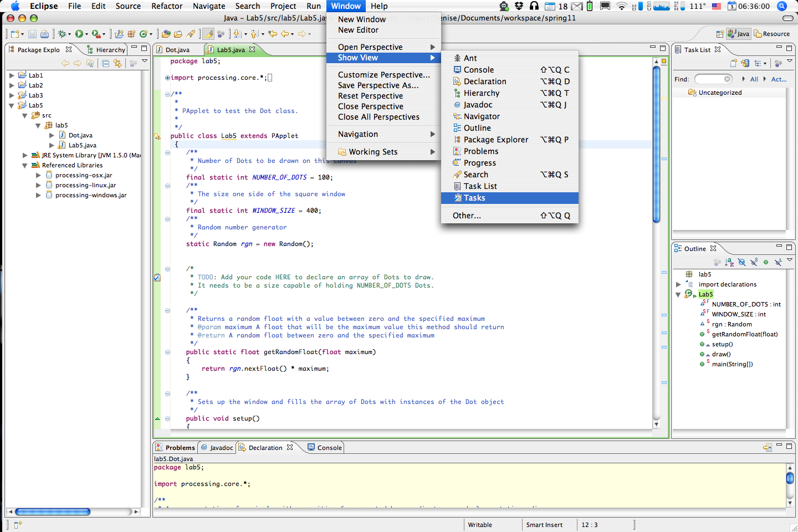Select Tasks in the Show View submenu
Image resolution: width=798 pixels, height=532 pixels.
(x=509, y=198)
